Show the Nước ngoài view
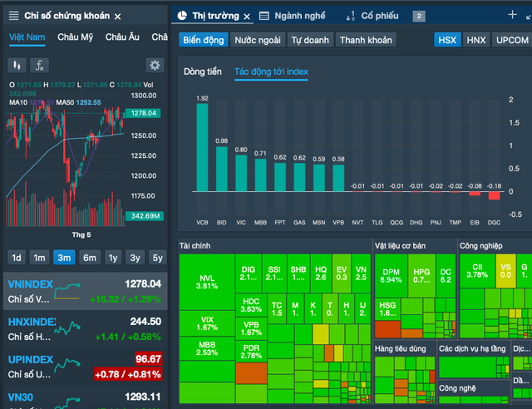Viewport: 532px width, 409px height. point(256,40)
